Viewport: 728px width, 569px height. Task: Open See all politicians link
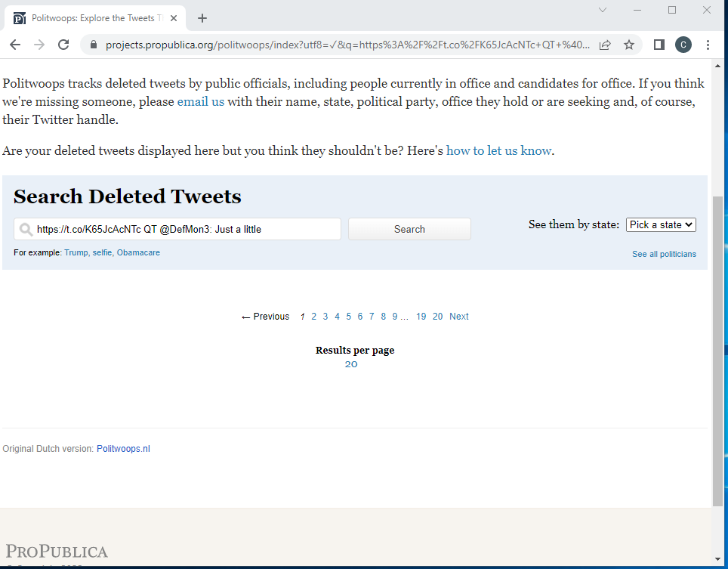(x=664, y=254)
